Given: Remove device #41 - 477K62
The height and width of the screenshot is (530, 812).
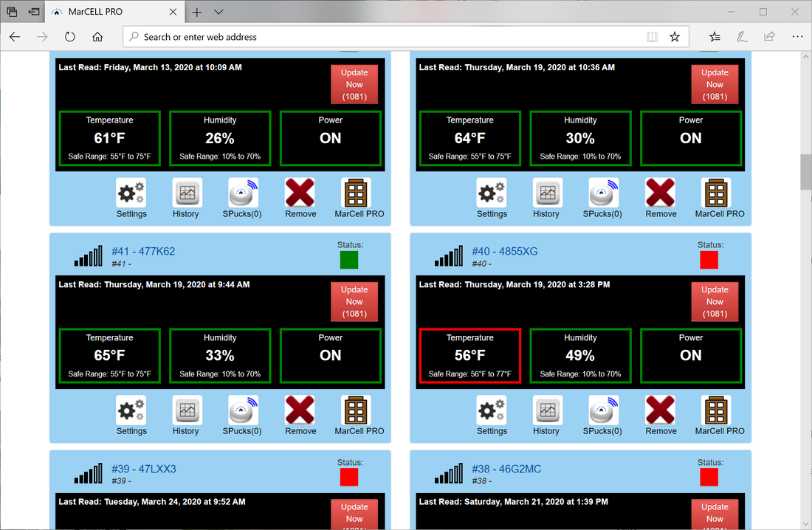Looking at the screenshot, I should [300, 416].
